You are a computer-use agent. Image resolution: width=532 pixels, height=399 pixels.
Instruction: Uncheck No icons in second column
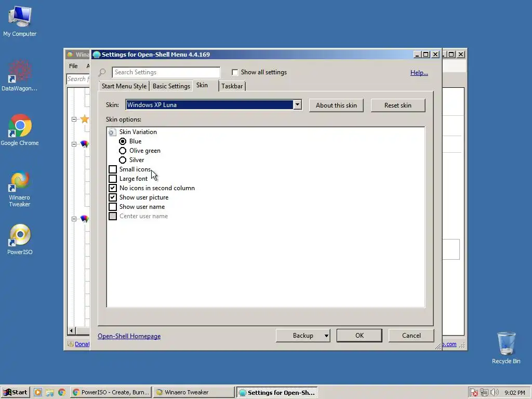[x=113, y=188]
